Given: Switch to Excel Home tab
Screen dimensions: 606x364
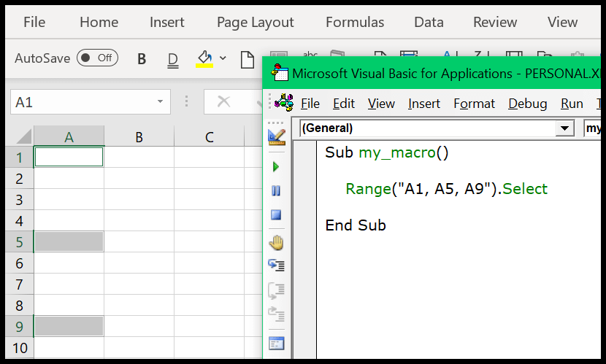Looking at the screenshot, I should click(99, 22).
